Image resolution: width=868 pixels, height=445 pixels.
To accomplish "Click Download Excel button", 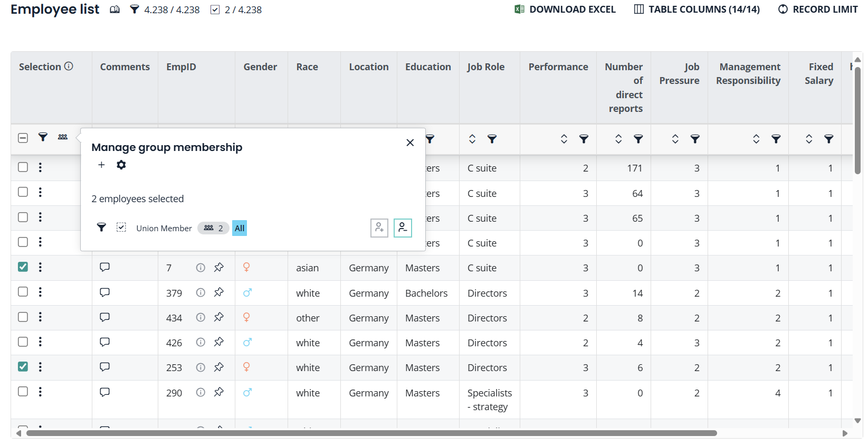I will click(x=565, y=10).
